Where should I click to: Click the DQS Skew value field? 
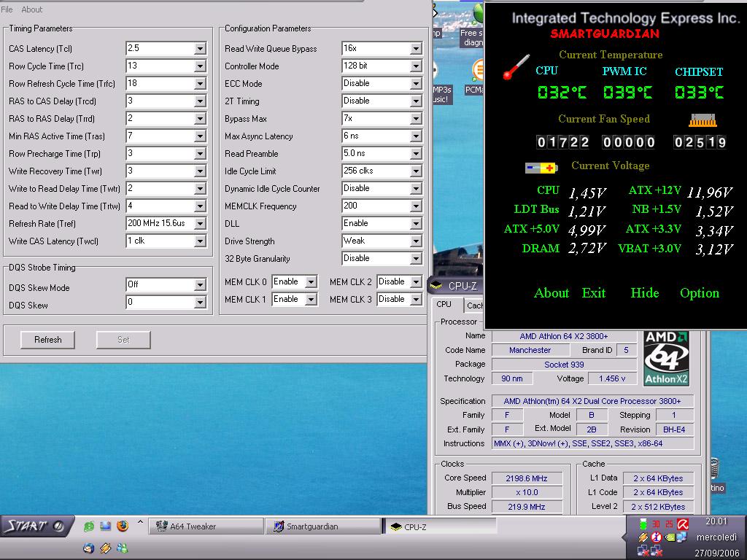coord(160,303)
